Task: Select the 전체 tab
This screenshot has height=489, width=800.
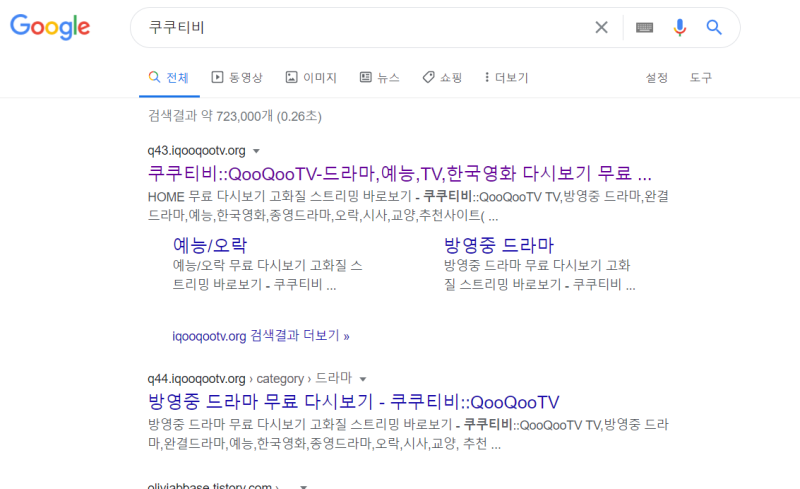Action: pos(169,78)
